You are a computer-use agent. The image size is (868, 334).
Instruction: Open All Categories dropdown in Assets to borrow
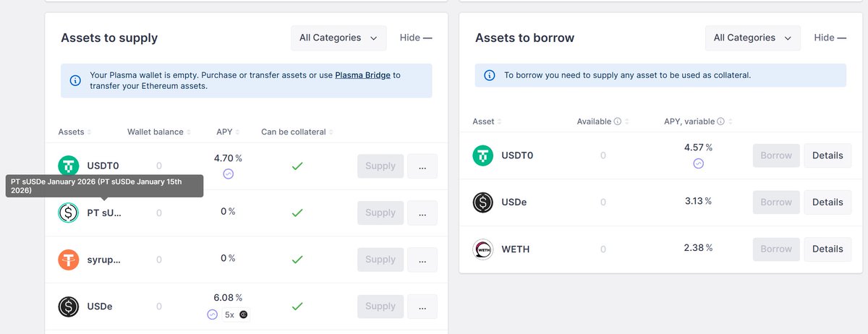pyautogui.click(x=752, y=38)
